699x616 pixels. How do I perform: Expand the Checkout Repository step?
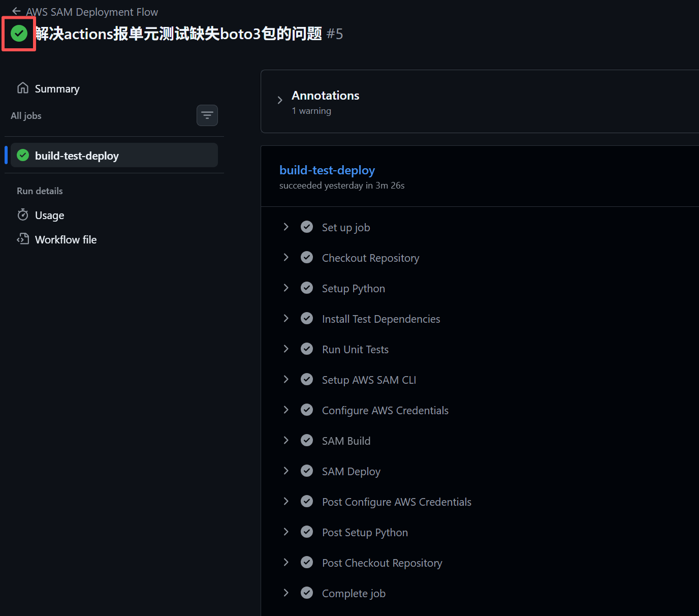286,257
